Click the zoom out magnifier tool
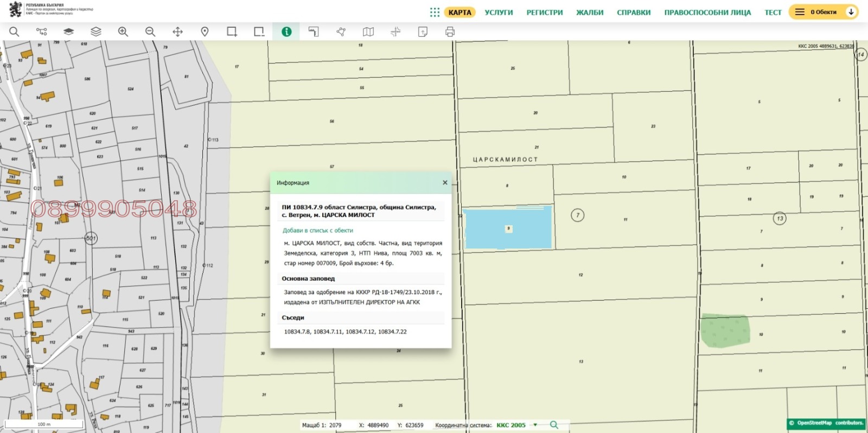Screen dimensions: 868x433 pyautogui.click(x=150, y=32)
